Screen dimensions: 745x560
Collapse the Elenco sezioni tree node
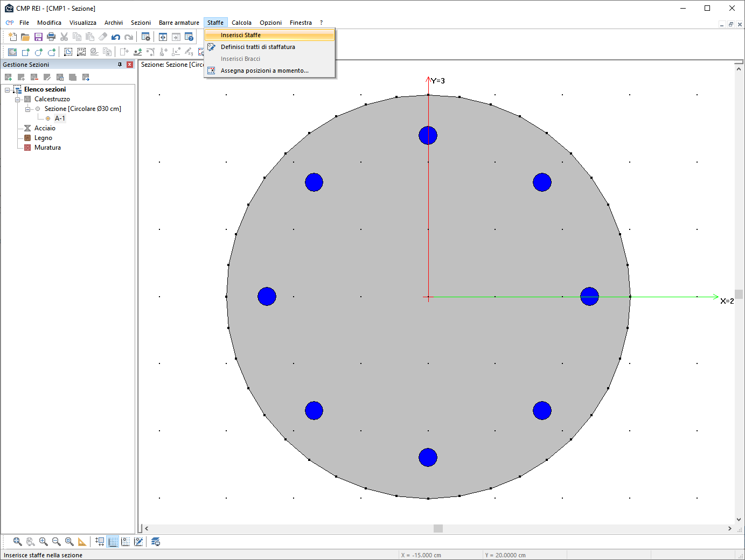point(7,90)
